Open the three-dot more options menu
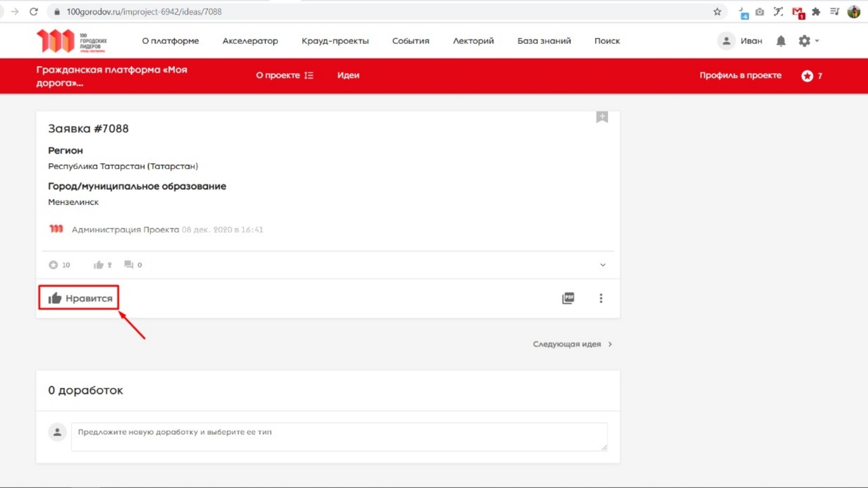The image size is (868, 488). (x=601, y=298)
